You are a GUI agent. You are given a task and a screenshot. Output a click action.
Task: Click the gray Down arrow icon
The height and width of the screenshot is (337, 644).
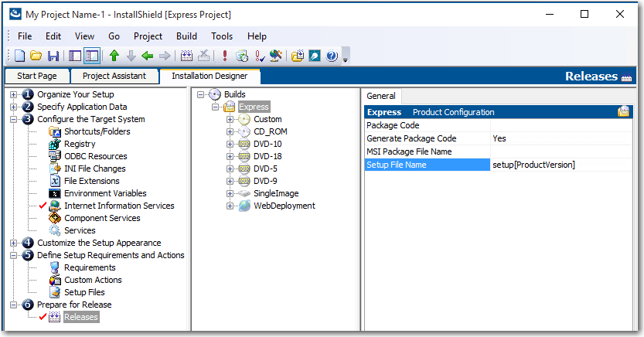point(131,56)
